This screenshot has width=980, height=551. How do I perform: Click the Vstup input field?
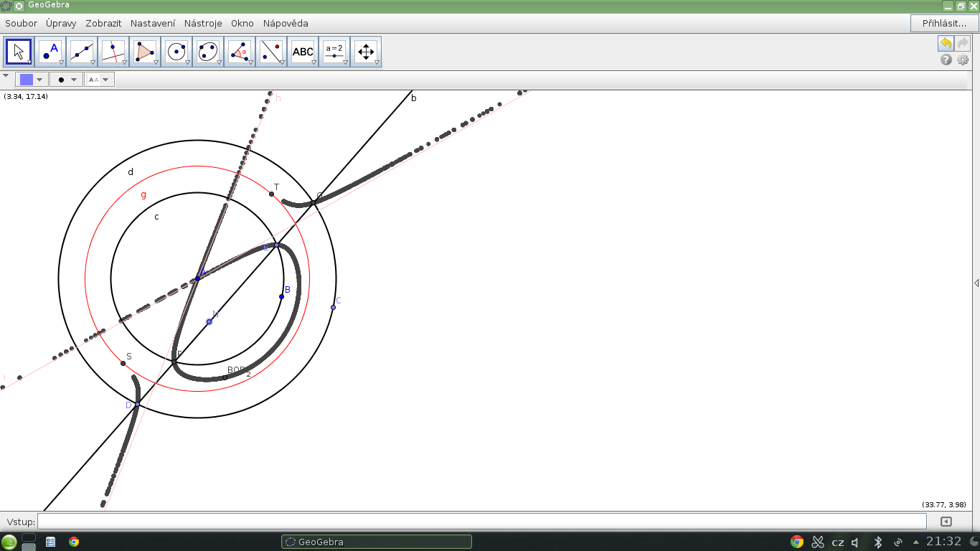(x=481, y=522)
